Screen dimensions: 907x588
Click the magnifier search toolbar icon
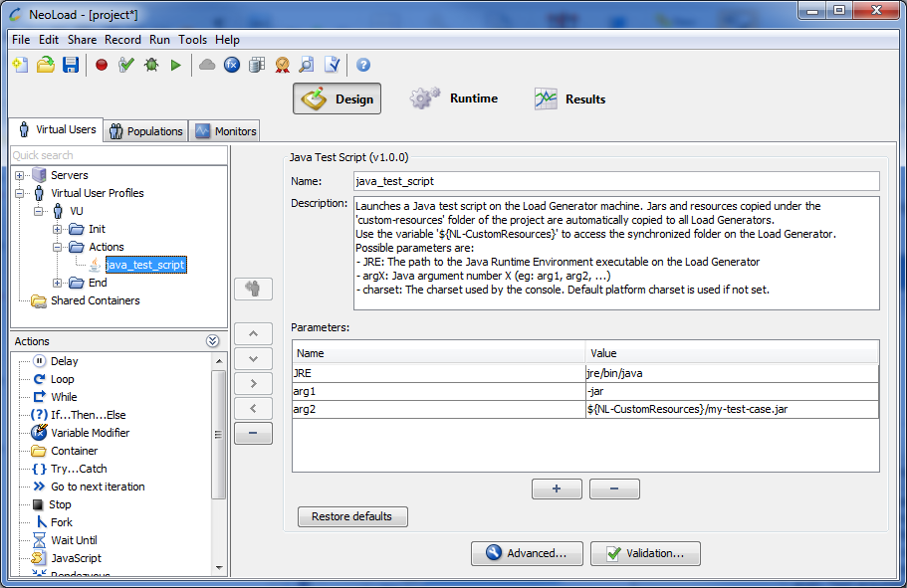point(307,65)
